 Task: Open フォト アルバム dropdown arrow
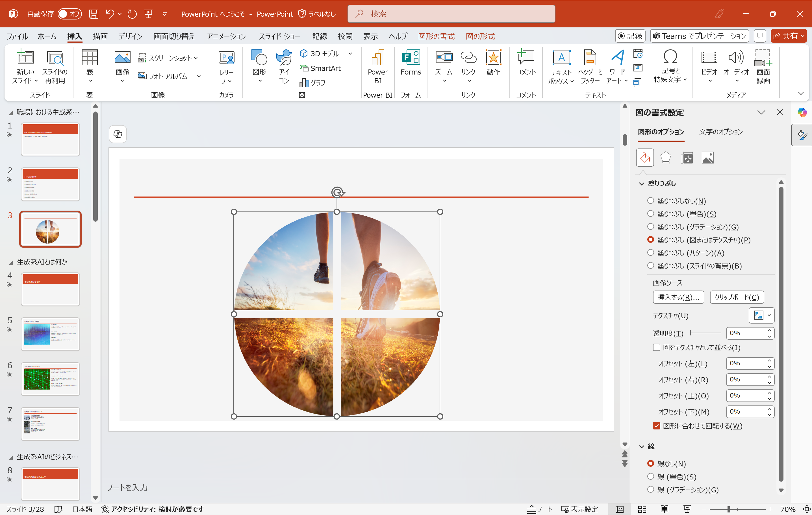pyautogui.click(x=199, y=76)
